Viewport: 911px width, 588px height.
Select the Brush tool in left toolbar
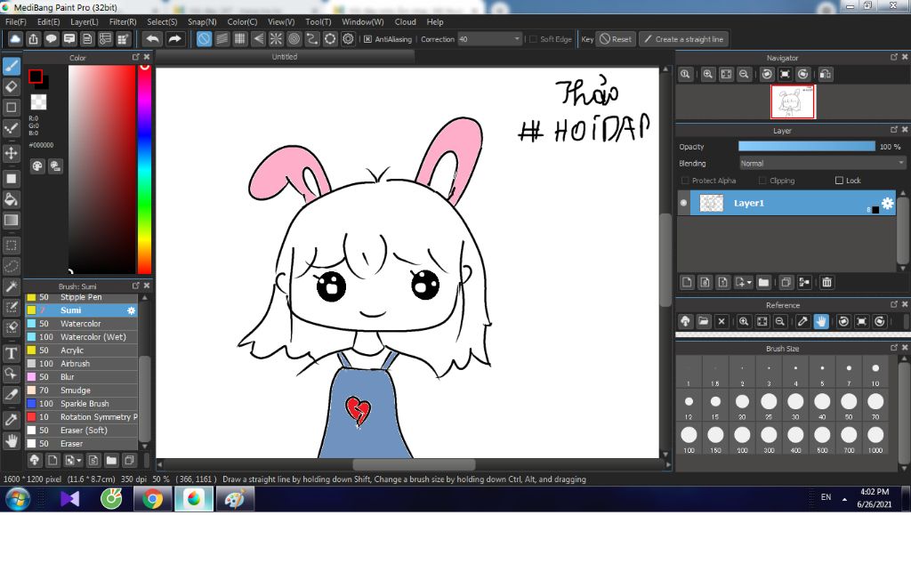coord(11,66)
